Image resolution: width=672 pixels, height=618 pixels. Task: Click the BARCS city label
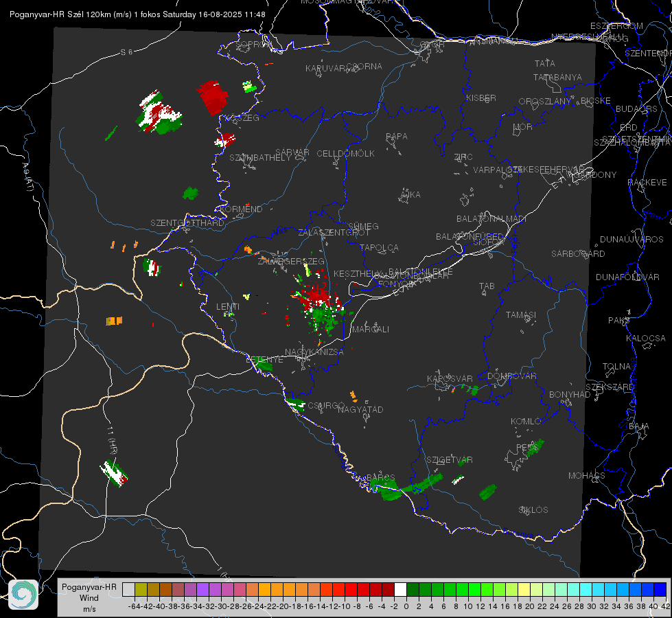pos(381,478)
